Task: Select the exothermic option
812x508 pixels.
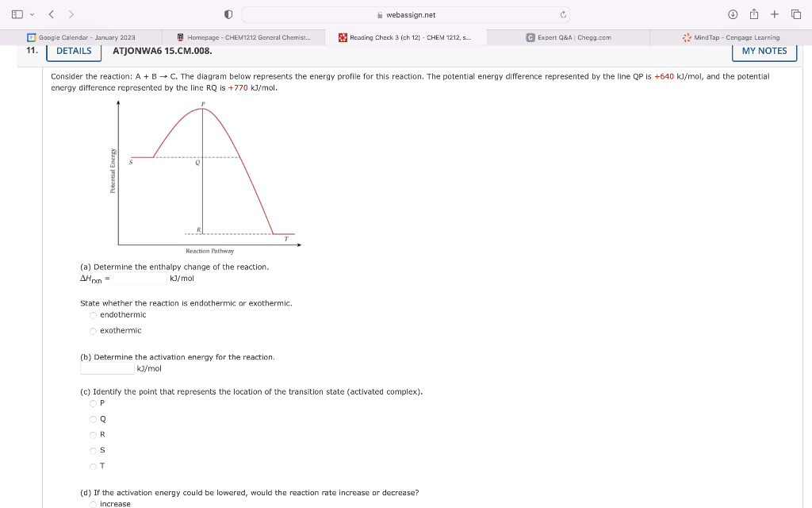Action: (x=93, y=330)
